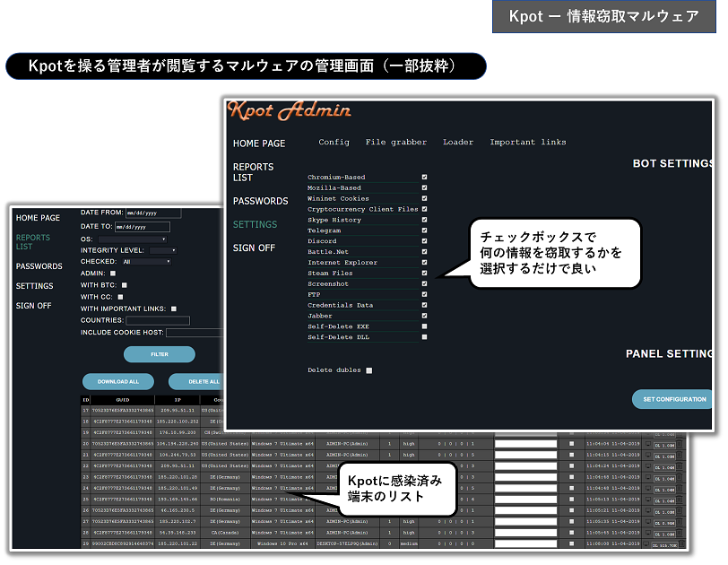Enable the WITH CC checkbox

(121, 297)
